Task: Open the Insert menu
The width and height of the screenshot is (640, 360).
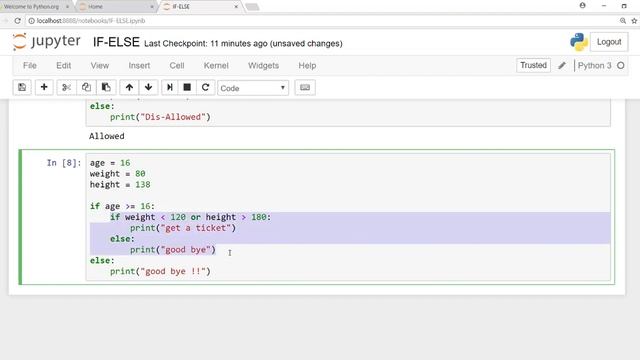Action: coord(139,65)
